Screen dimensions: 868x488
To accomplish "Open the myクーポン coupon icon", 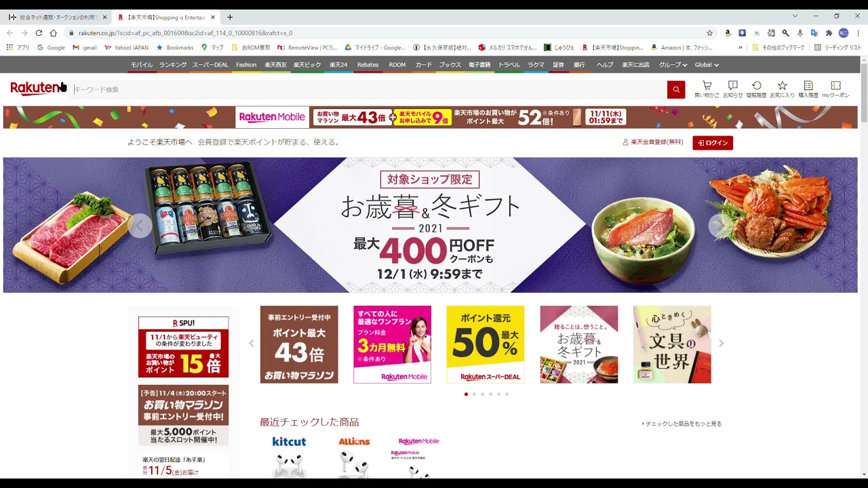I will tap(835, 89).
